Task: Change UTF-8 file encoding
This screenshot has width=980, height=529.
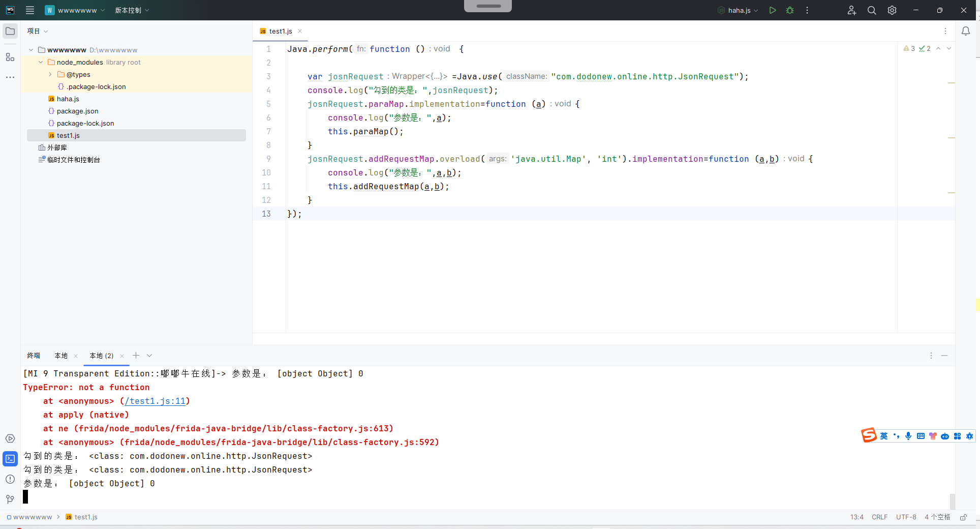Action: pos(906,517)
